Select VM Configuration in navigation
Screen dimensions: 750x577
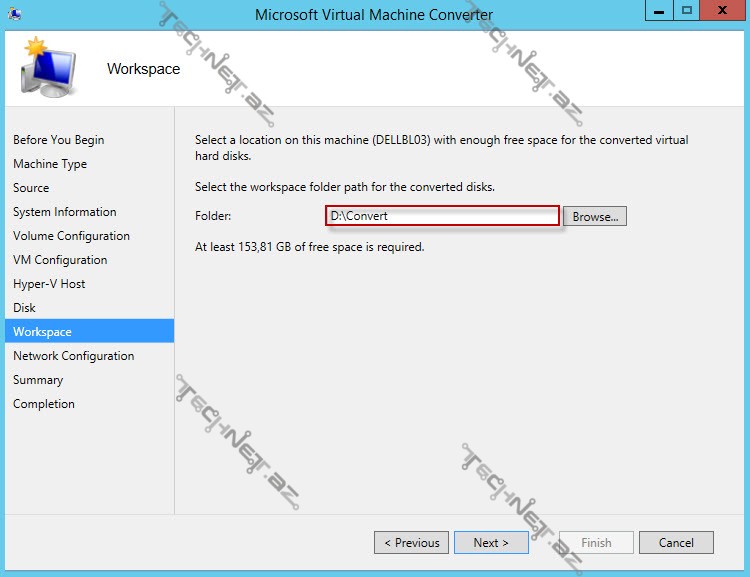click(x=60, y=260)
